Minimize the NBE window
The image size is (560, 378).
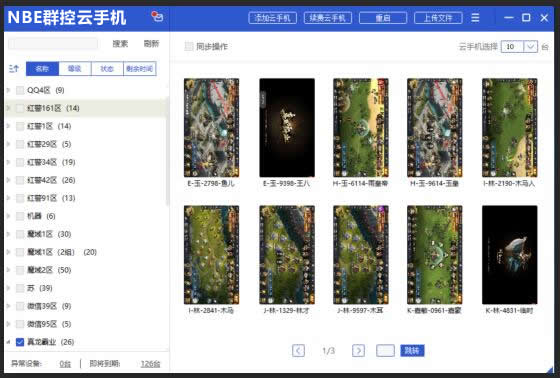coord(509,18)
